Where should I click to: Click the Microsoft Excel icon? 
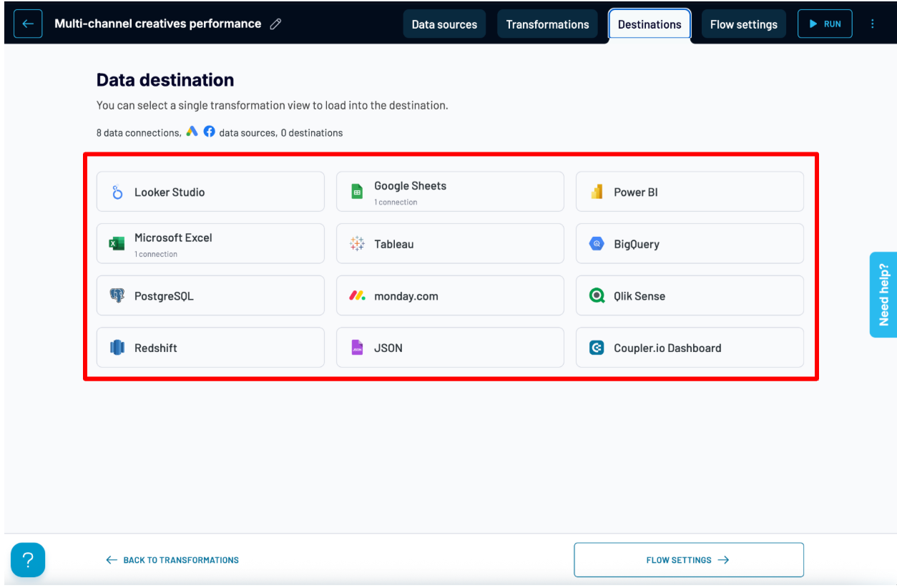click(x=117, y=244)
